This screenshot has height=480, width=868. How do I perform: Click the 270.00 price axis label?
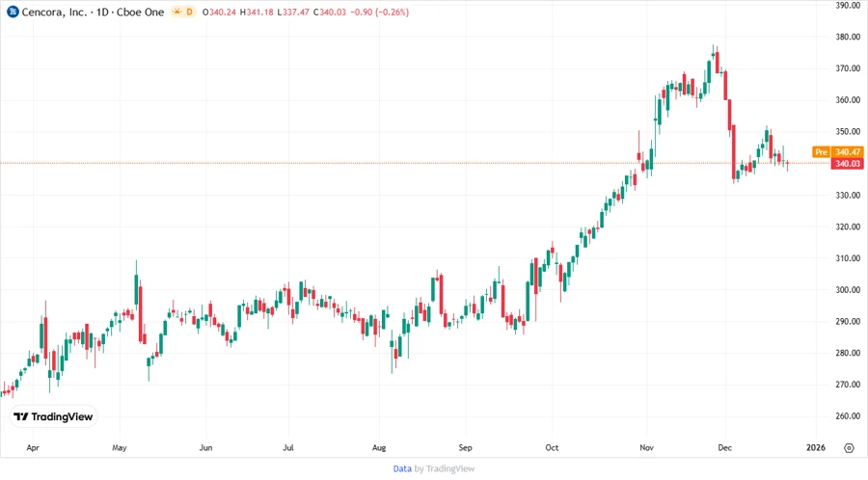tap(848, 385)
